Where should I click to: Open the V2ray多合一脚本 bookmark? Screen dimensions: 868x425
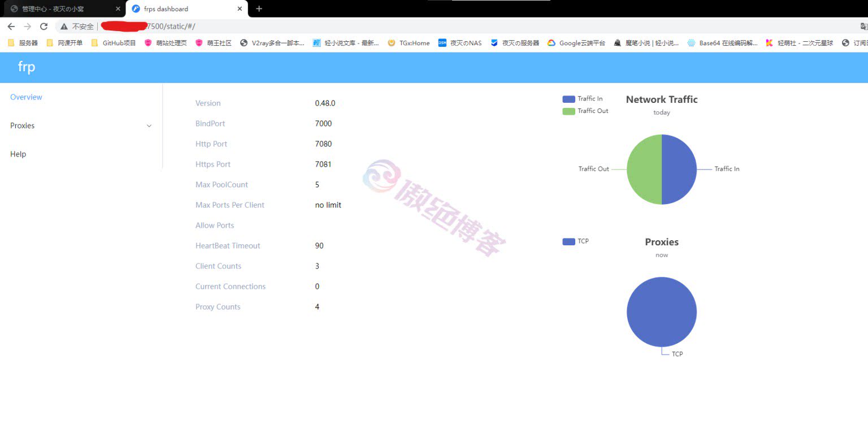point(272,43)
